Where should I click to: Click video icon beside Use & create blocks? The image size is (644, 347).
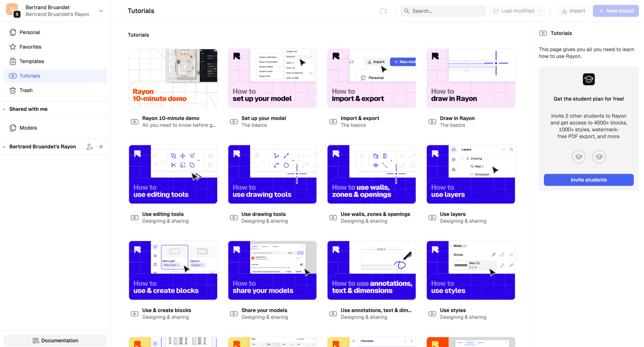[x=135, y=314]
